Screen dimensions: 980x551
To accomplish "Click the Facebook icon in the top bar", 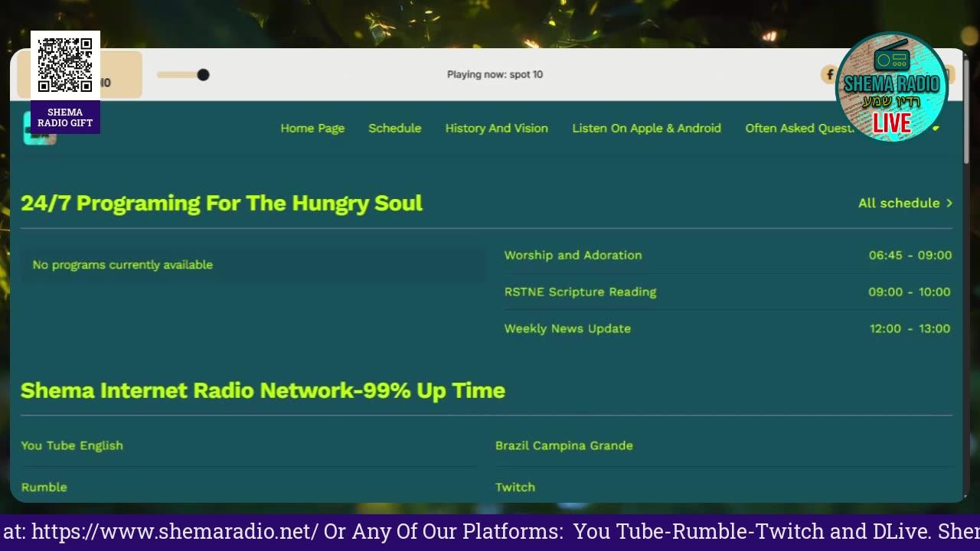I will 829,74.
